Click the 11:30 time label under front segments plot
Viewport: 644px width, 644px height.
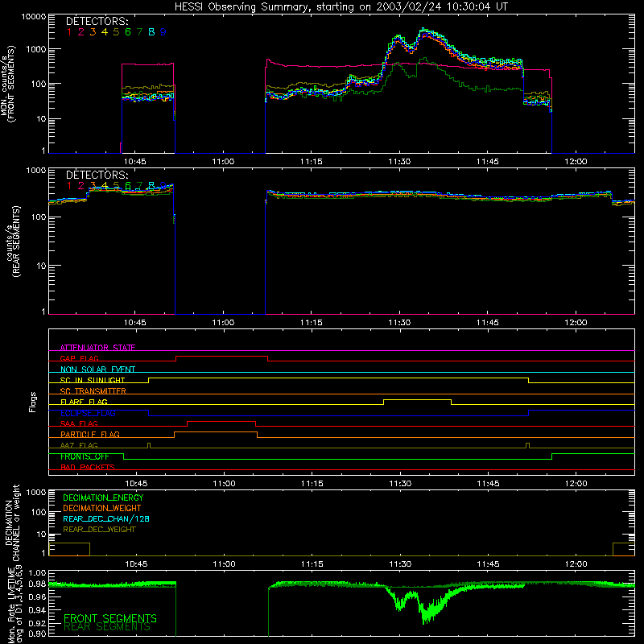[x=399, y=162]
